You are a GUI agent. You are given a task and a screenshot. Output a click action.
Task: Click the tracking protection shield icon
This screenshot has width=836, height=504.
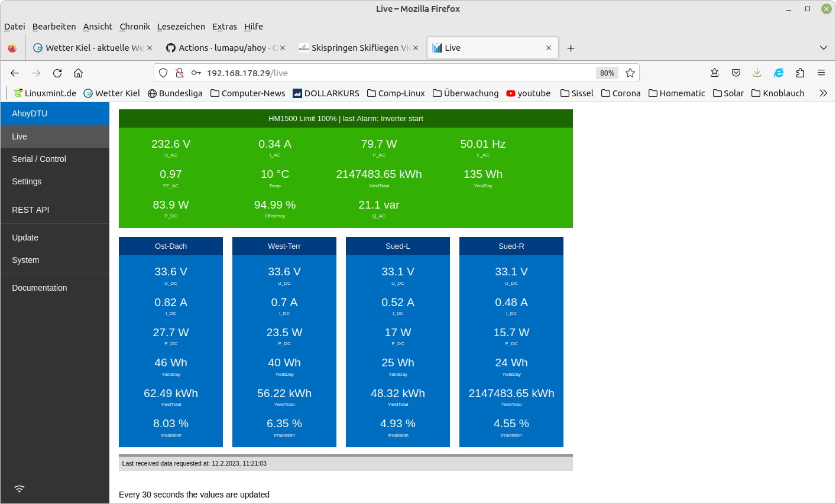pos(163,73)
